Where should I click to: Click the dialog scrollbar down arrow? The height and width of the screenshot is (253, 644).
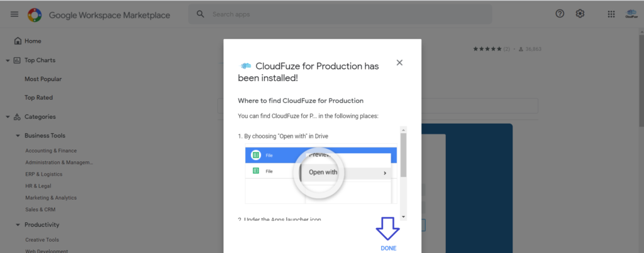click(403, 217)
